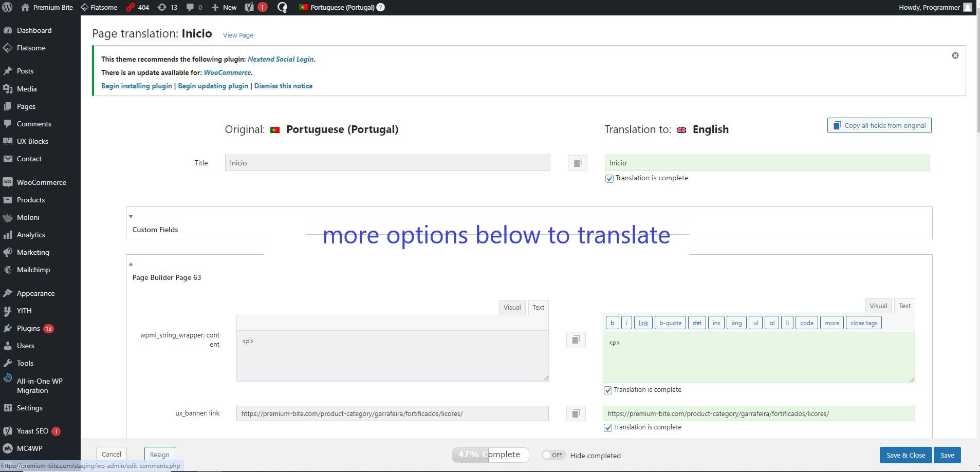980x472 pixels.
Task: Click the Query Monitor style Q icon
Action: point(282,7)
